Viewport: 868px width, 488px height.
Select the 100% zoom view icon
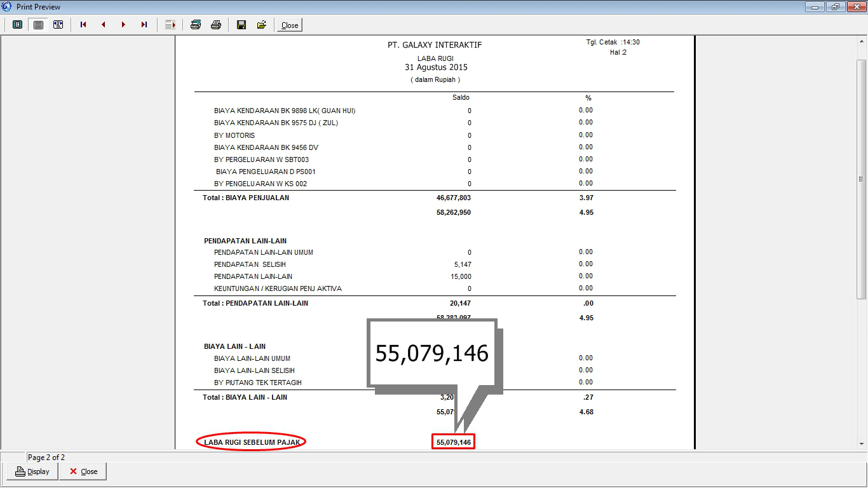pos(38,25)
